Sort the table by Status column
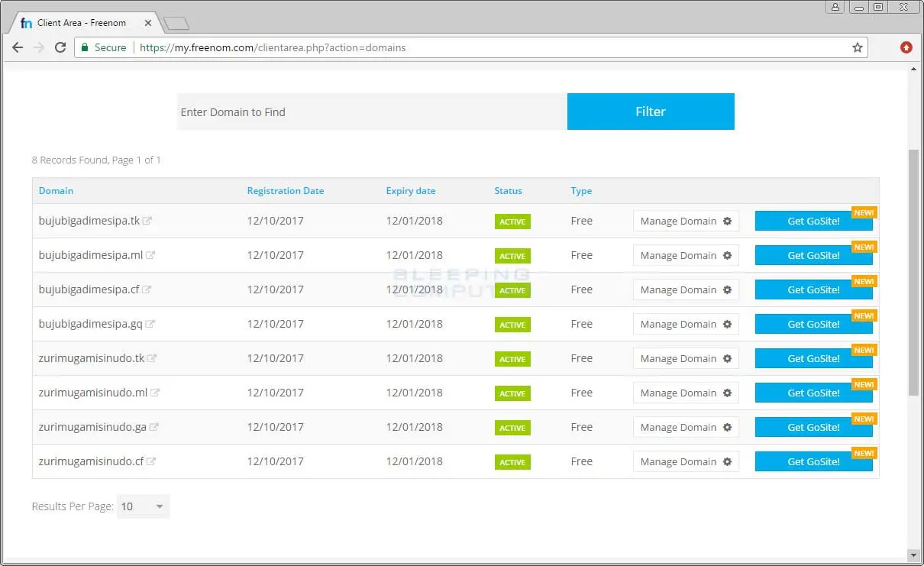This screenshot has height=566, width=924. click(508, 191)
